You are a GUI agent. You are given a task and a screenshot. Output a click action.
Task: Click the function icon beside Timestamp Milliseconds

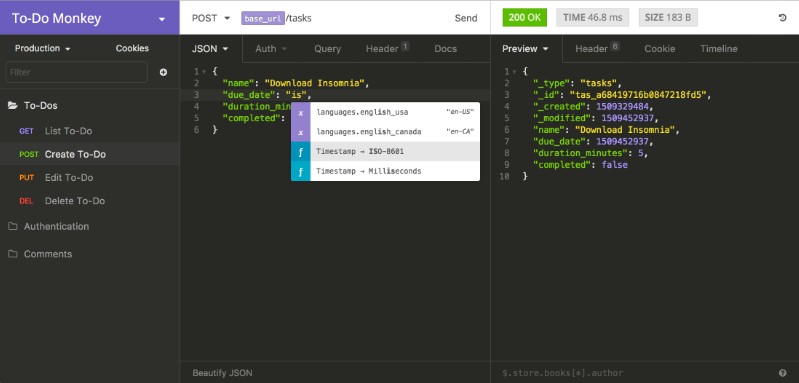point(301,171)
